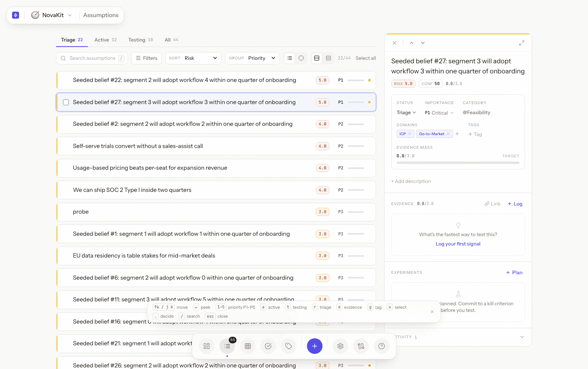
Task: Select compact row density icon
Action: point(328,58)
